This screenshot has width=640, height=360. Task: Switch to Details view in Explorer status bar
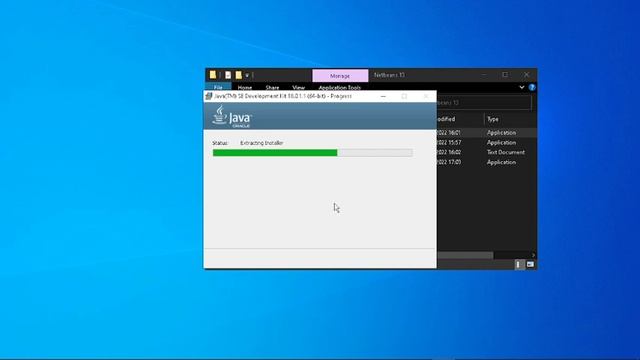pos(518,264)
